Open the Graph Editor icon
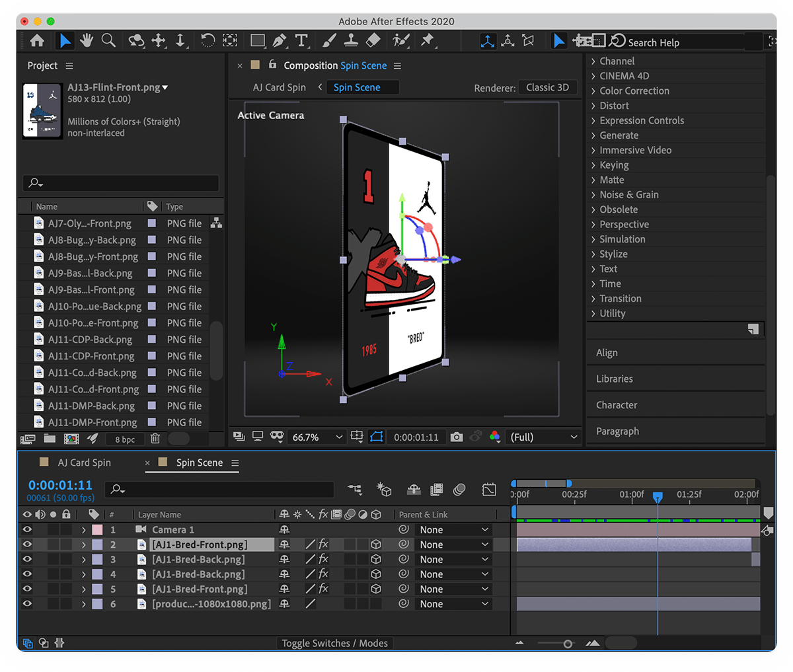Image resolution: width=793 pixels, height=672 pixels. tap(489, 489)
